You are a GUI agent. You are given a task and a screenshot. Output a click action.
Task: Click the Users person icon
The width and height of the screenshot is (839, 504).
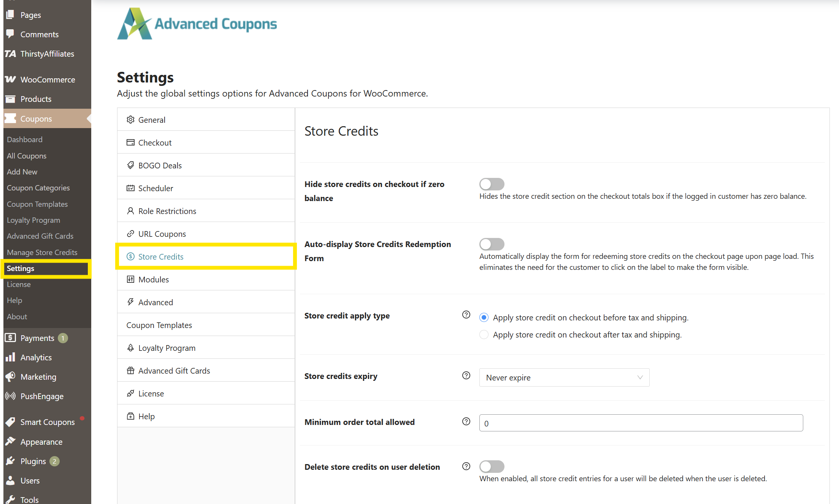coord(10,480)
